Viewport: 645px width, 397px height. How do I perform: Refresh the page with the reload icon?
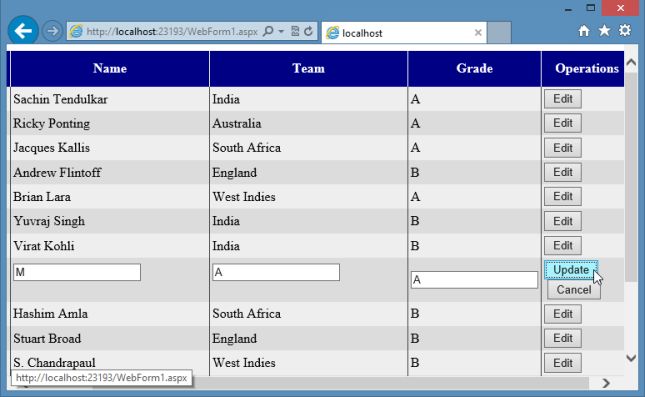click(x=309, y=31)
